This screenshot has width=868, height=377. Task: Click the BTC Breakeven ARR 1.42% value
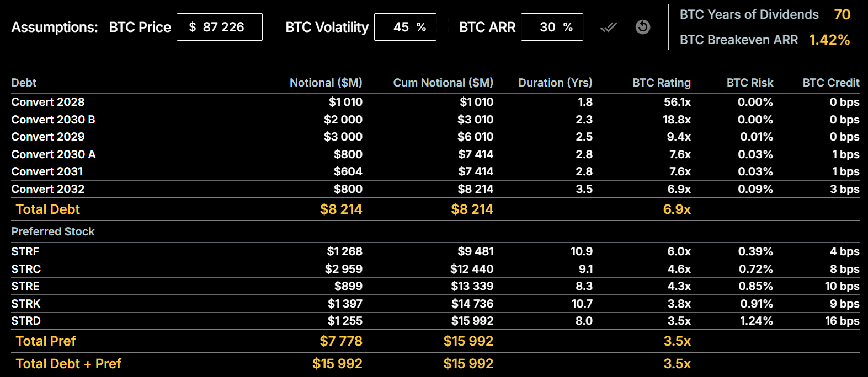(x=829, y=40)
